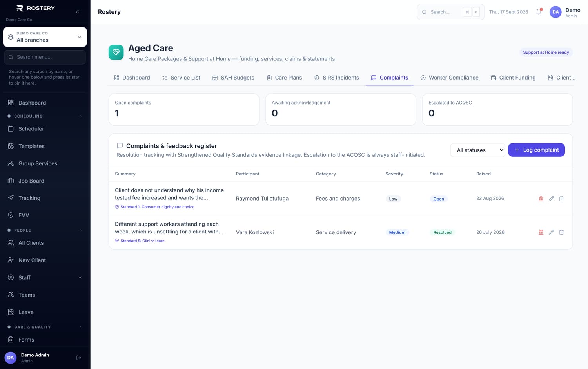The height and width of the screenshot is (369, 588).
Task: Click the EVV shield icon
Action: [x=11, y=215]
